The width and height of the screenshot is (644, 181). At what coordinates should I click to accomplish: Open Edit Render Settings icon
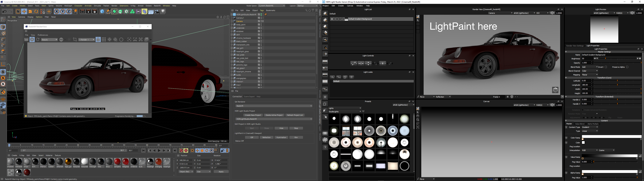[95, 12]
